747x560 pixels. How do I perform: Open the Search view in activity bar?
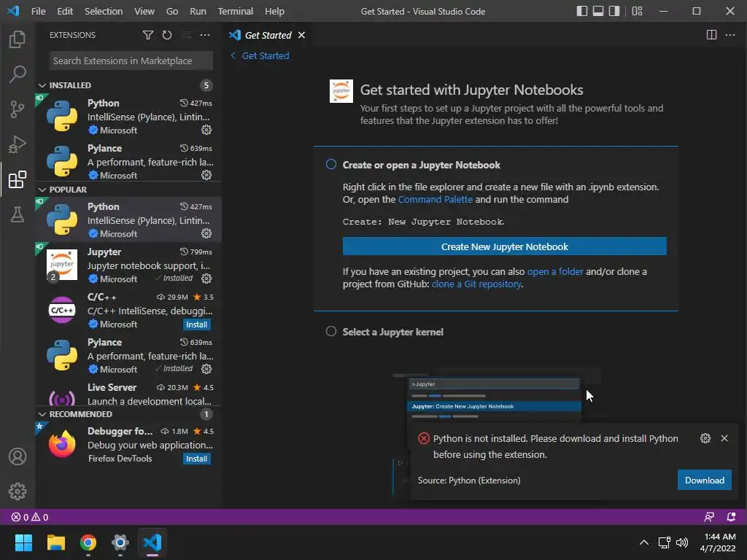click(x=18, y=74)
